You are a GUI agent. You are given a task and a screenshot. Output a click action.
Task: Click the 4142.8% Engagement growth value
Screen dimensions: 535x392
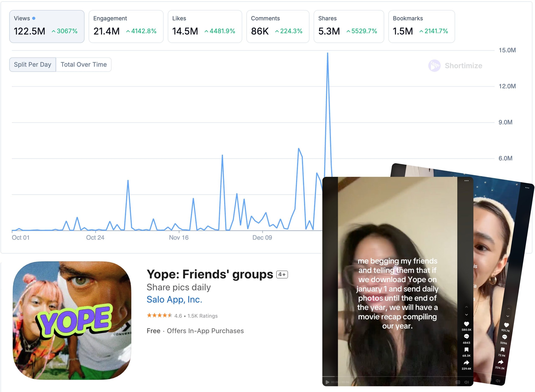point(141,31)
